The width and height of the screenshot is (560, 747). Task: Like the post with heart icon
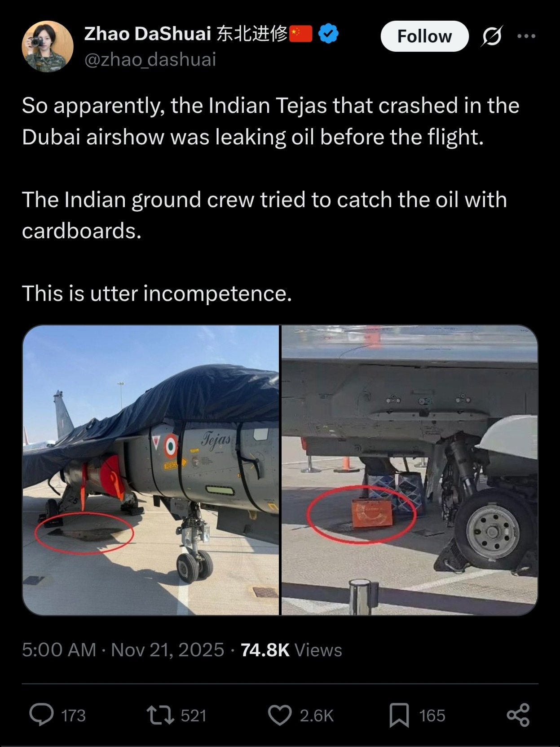pyautogui.click(x=280, y=715)
